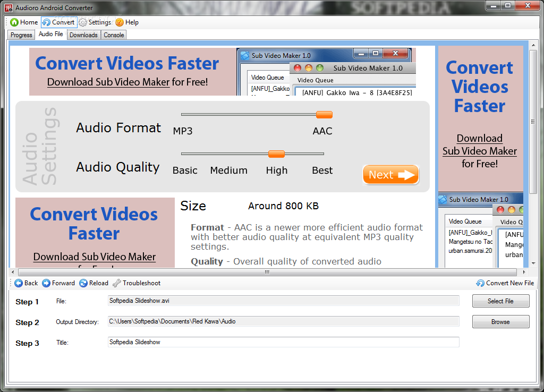The image size is (544, 392).
Task: Click the Output Directory path field
Action: coord(284,321)
